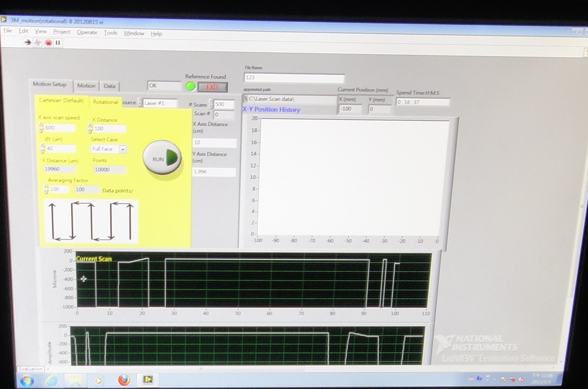Viewport: 588px width, 389px height.
Task: Open the Select Case Full Face dropdown
Action: coord(122,149)
